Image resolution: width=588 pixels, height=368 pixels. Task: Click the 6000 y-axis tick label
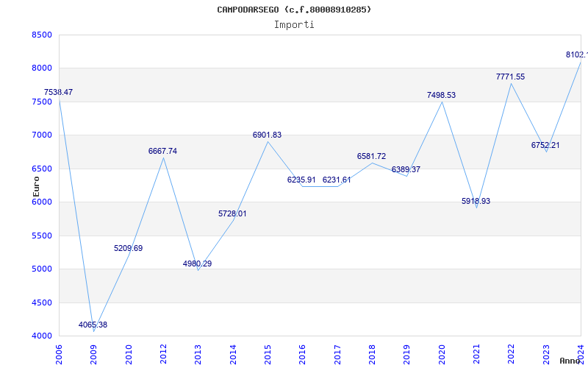(x=42, y=202)
